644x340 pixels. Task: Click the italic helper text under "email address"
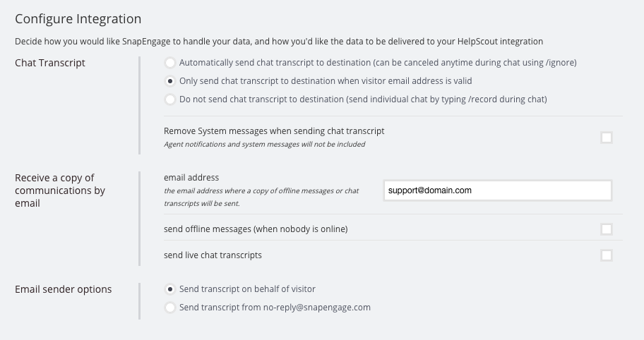[261, 197]
